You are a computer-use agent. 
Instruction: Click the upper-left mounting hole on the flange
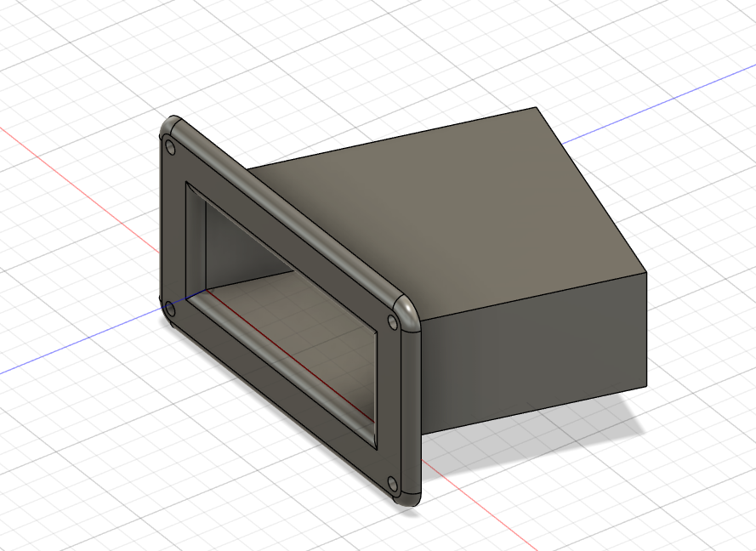[x=170, y=147]
